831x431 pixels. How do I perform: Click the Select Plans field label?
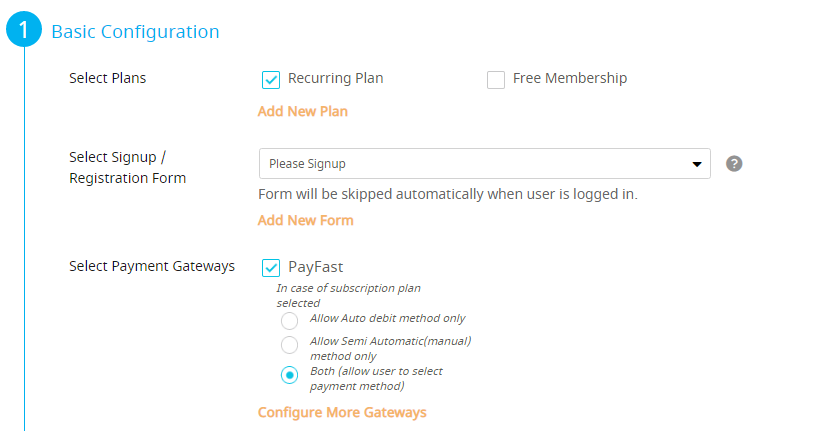[x=108, y=78]
